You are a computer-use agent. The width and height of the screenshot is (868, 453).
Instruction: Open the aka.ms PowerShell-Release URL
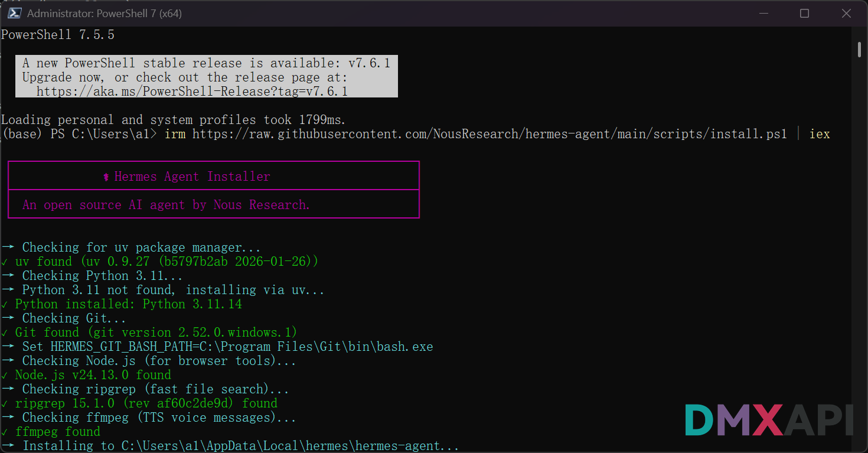point(192,92)
